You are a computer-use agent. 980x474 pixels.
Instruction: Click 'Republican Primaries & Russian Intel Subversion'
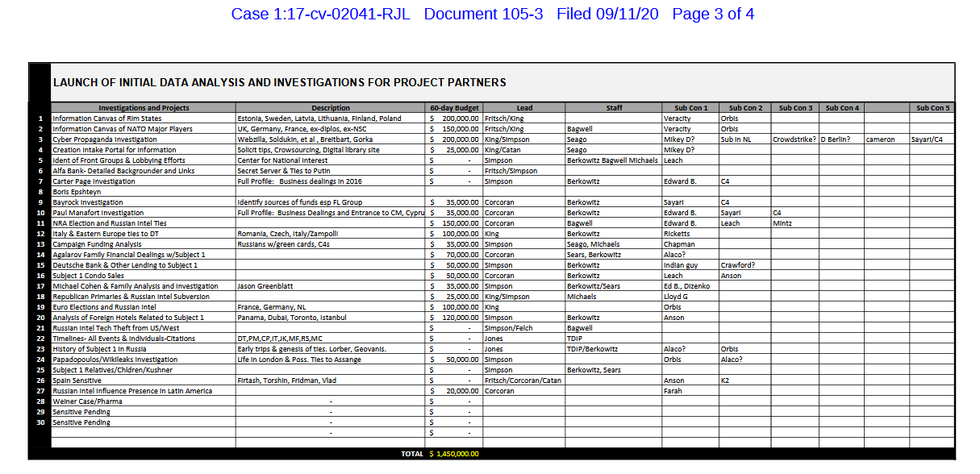[x=144, y=297]
